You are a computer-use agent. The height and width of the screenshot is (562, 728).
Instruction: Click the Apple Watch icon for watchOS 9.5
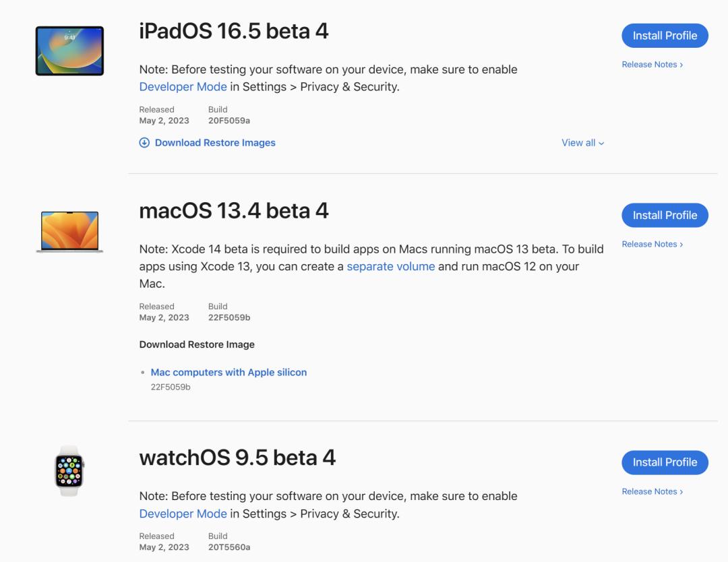67,469
